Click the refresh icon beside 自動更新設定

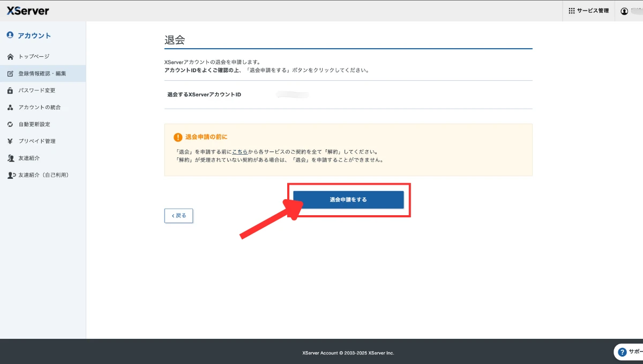click(x=10, y=124)
